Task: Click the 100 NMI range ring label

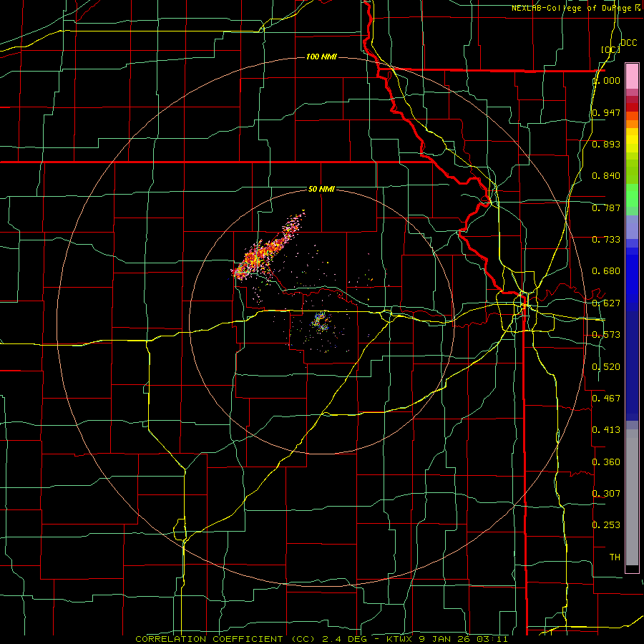Action: pyautogui.click(x=321, y=57)
